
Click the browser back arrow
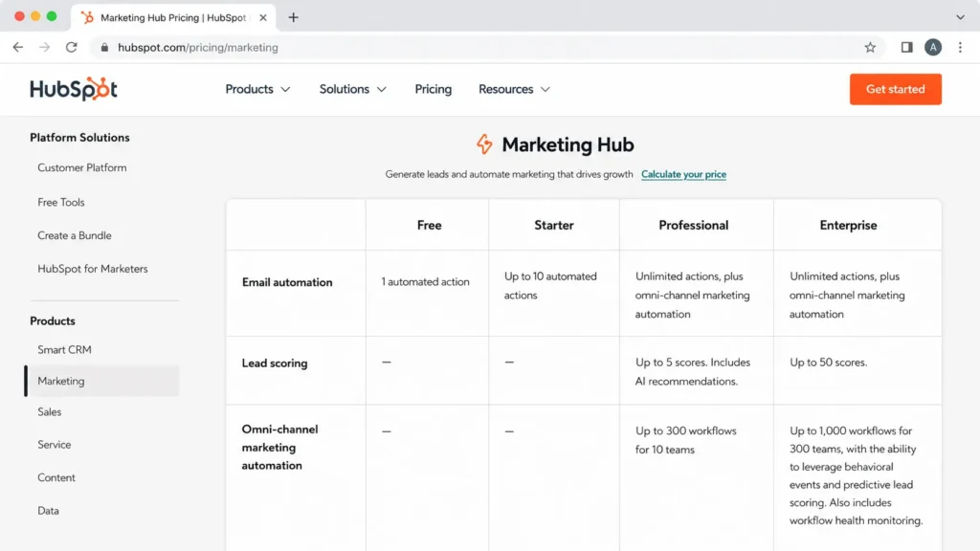click(x=18, y=48)
